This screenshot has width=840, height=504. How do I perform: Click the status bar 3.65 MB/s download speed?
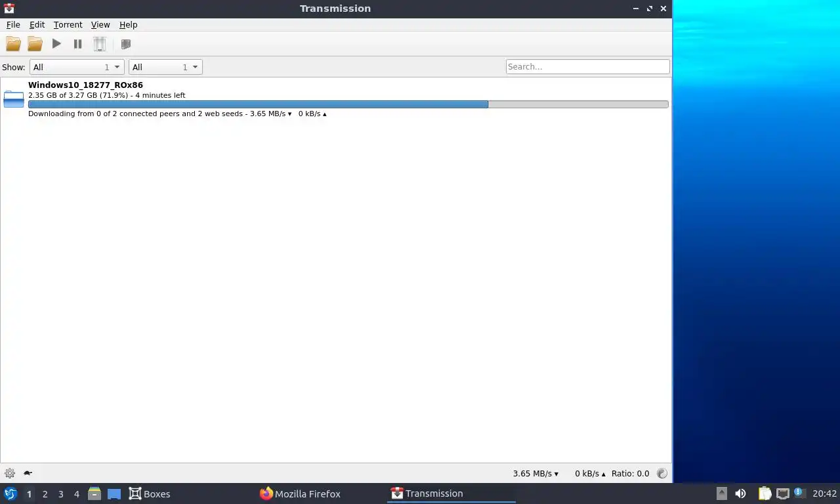535,473
